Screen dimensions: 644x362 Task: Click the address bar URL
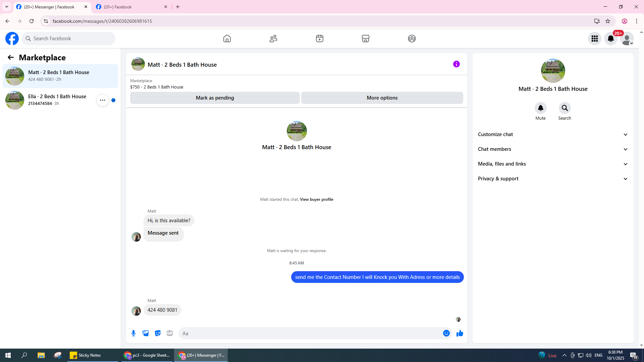click(x=102, y=21)
